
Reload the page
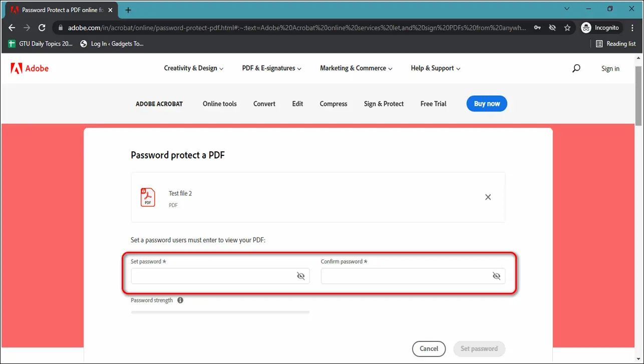(42, 28)
